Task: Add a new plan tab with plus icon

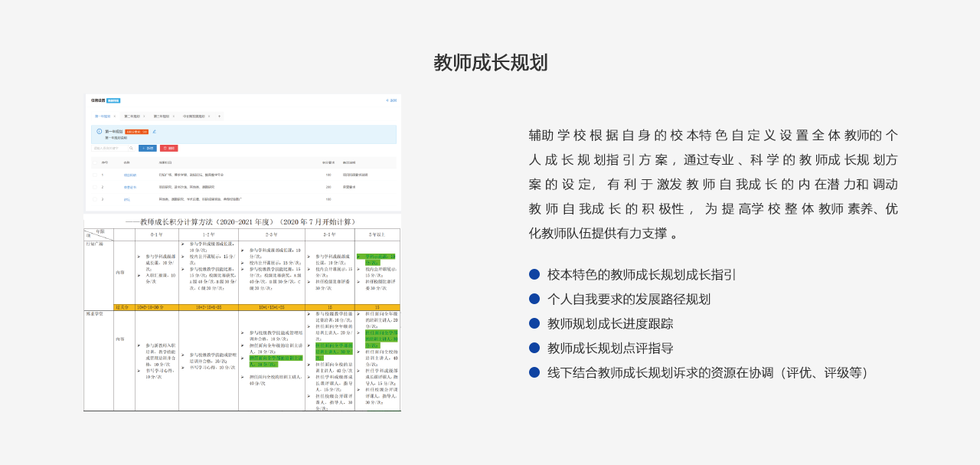Action: coord(219,116)
